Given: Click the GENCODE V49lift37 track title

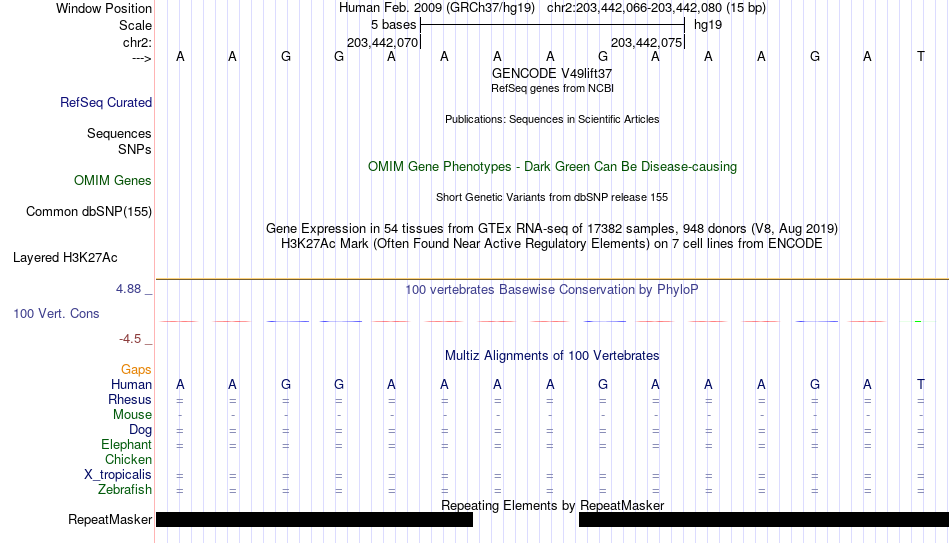Looking at the screenshot, I should [x=552, y=73].
